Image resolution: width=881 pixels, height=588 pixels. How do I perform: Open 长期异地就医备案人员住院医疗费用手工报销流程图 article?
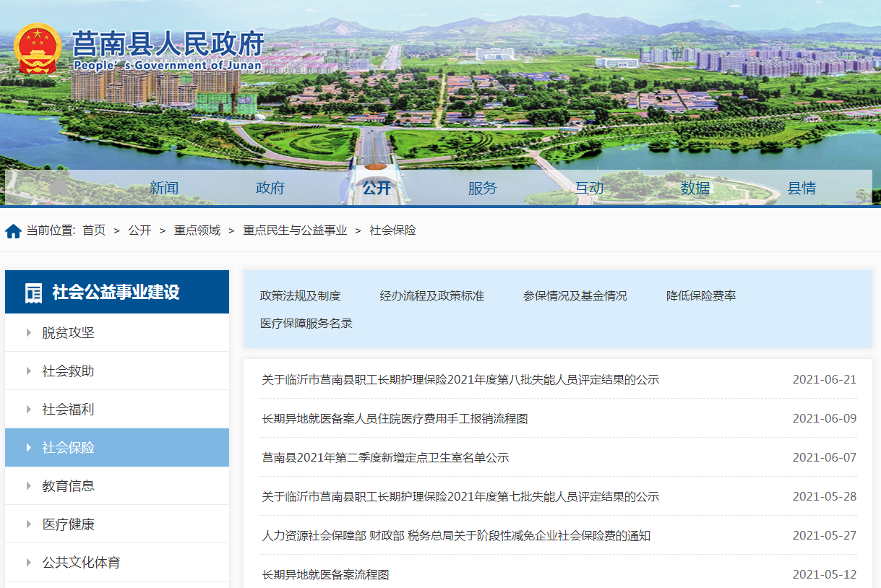[x=395, y=419]
